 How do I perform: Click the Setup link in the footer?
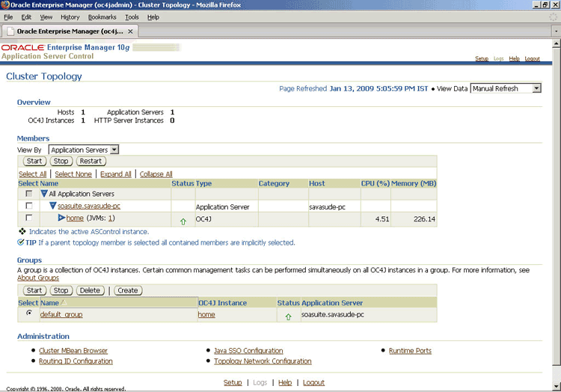coord(233,382)
